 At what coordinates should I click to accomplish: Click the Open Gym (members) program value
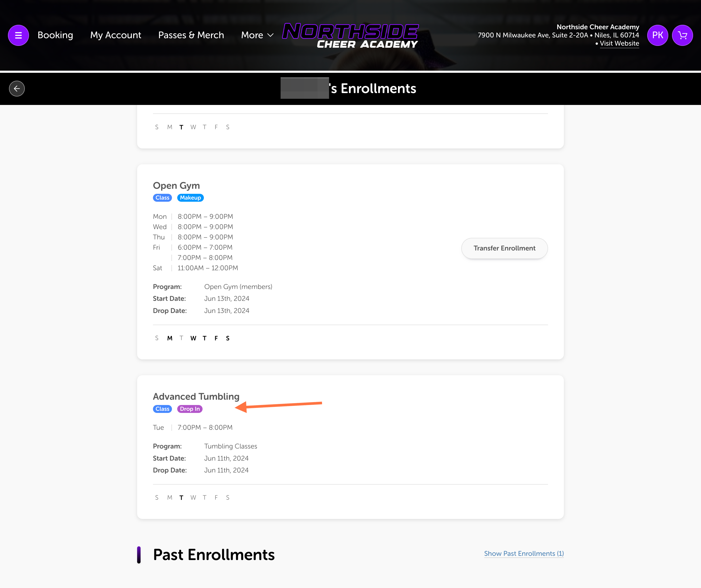coord(238,287)
